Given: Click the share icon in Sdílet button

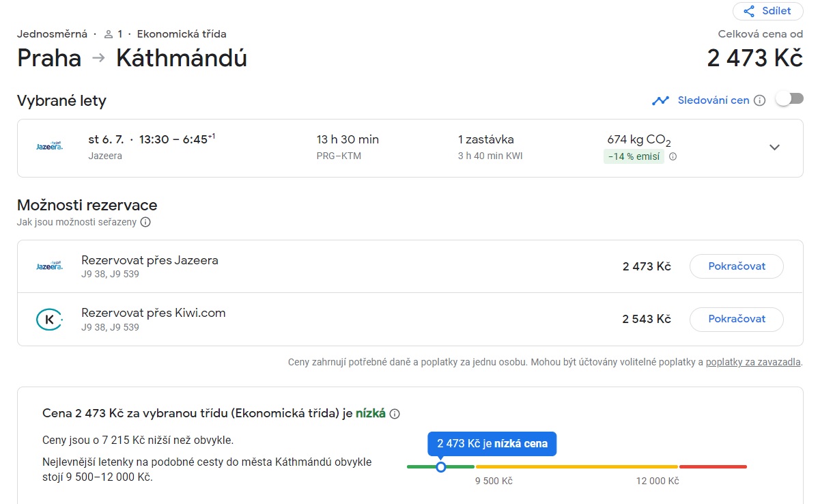Looking at the screenshot, I should point(749,11).
